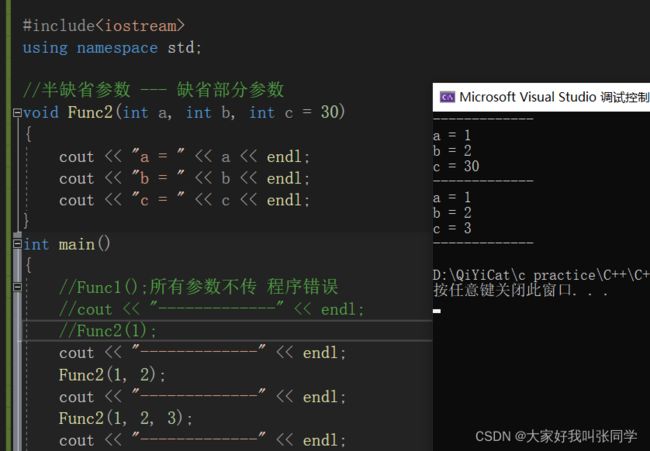
Task: Click the Microsoft Visual Studio console title
Action: (x=554, y=97)
